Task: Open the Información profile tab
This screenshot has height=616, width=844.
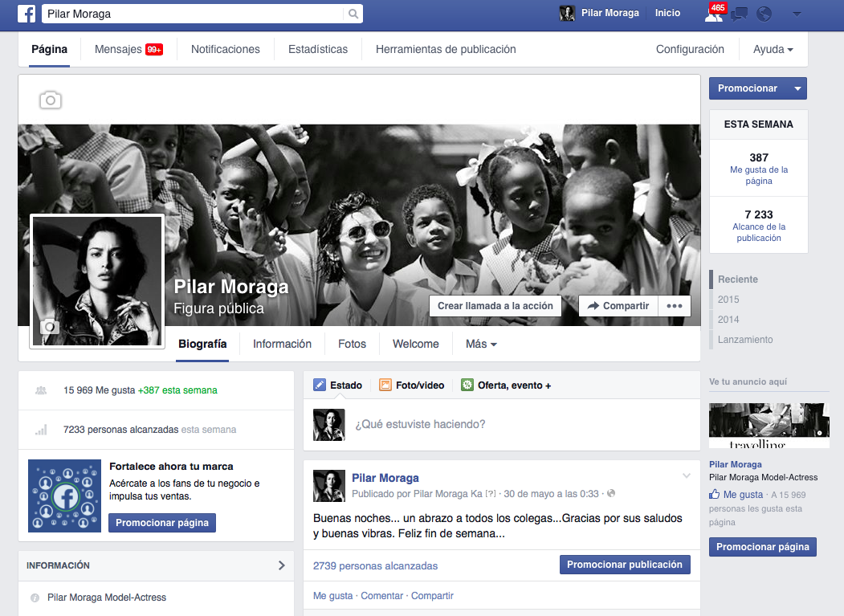Action: [282, 344]
